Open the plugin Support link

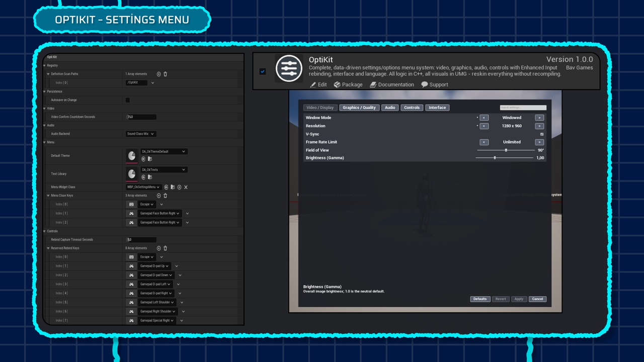435,84
